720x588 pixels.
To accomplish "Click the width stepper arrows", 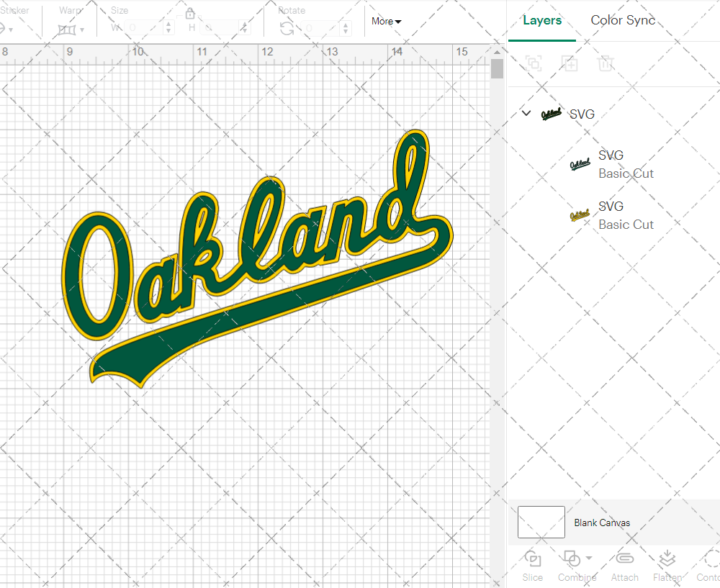I will coord(168,27).
